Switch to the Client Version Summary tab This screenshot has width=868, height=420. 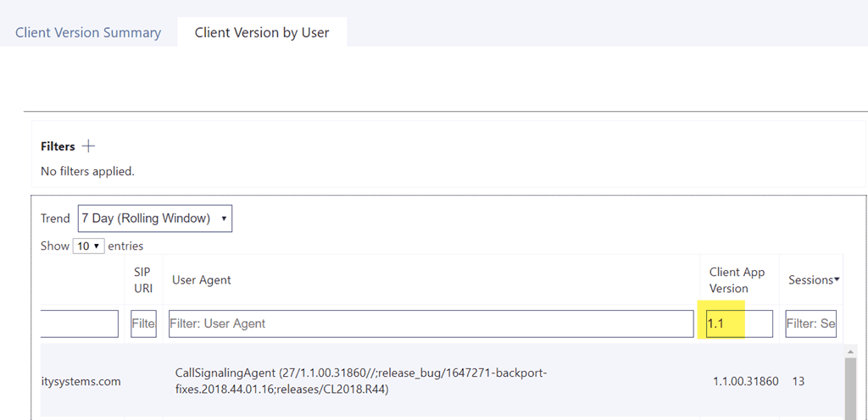point(88,33)
